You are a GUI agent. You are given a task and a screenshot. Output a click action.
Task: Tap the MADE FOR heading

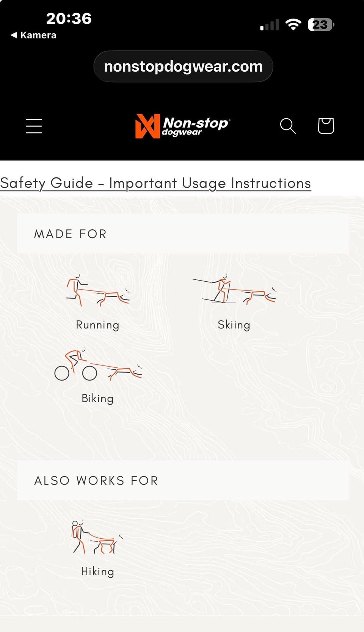coord(71,234)
